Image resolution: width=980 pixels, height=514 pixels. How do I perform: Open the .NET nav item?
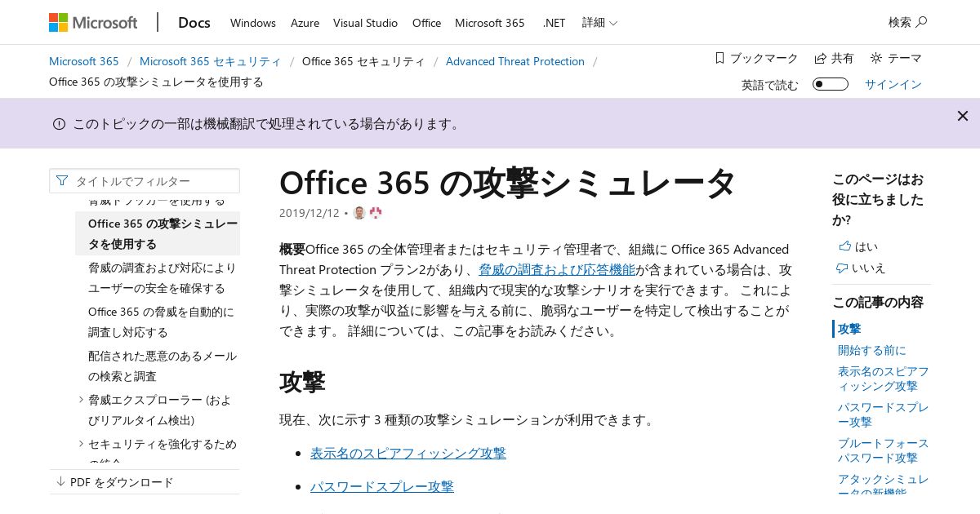click(554, 23)
